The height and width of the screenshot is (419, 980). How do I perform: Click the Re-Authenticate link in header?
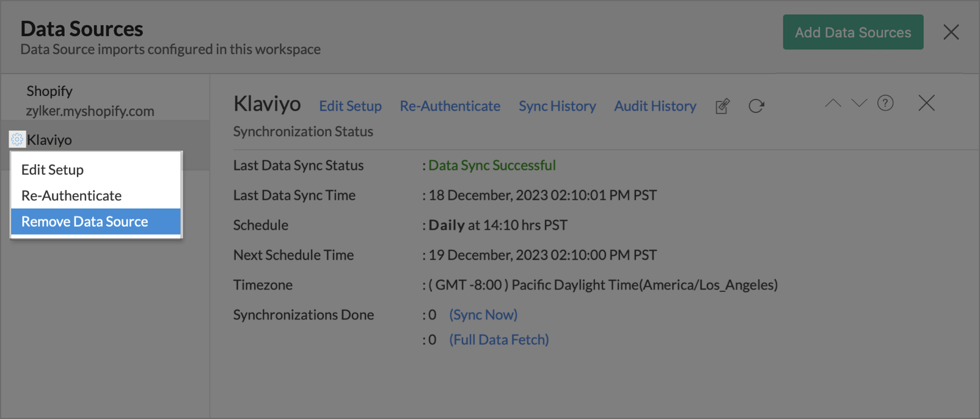(450, 106)
